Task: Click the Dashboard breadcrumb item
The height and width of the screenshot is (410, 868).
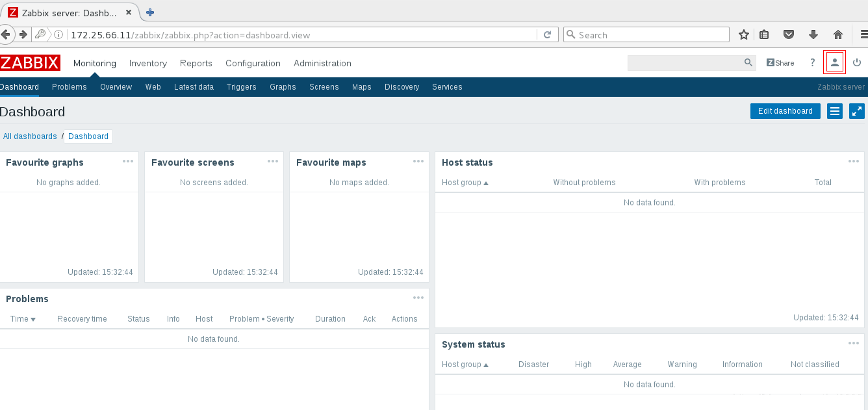Action: [x=88, y=136]
